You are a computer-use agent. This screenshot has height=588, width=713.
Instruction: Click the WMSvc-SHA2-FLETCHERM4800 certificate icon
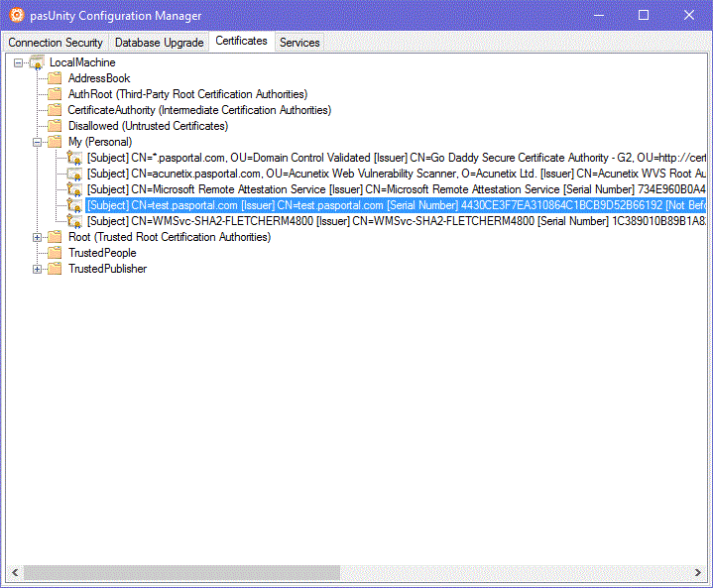[74, 221]
